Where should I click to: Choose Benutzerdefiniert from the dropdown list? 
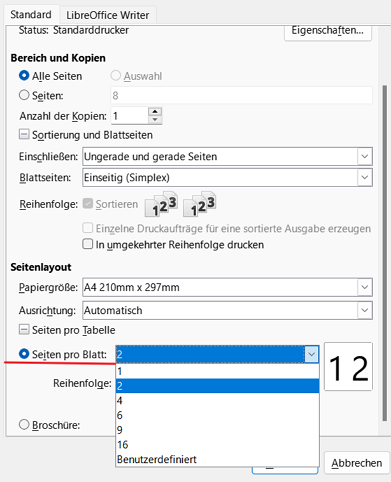(217, 459)
